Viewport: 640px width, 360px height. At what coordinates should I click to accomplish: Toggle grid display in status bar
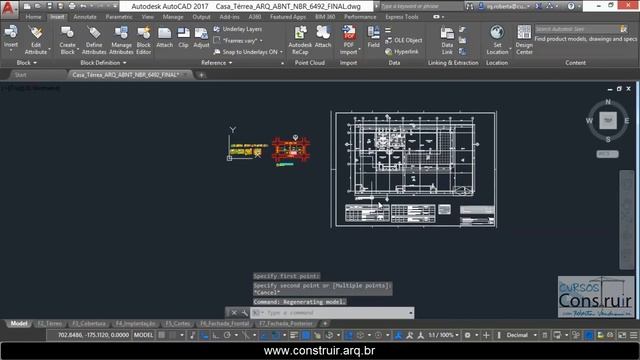(x=162, y=335)
